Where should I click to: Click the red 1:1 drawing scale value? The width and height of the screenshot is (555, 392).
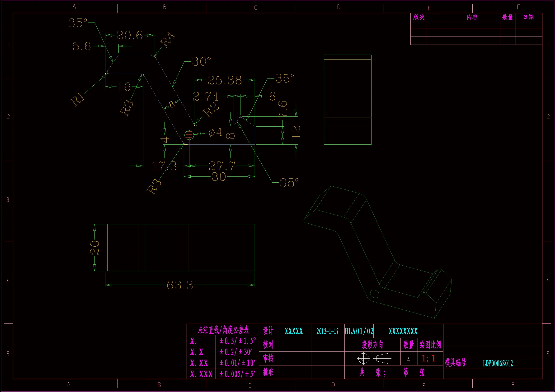428,358
